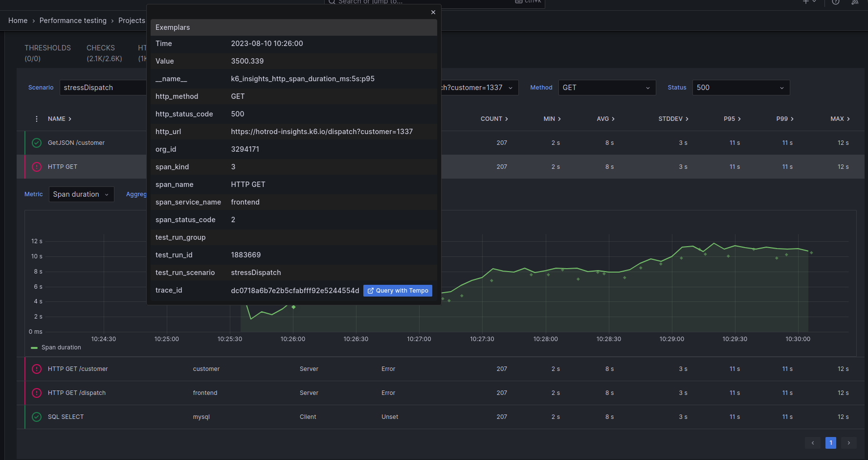Open the add/create menu with the plus icon

[806, 2]
